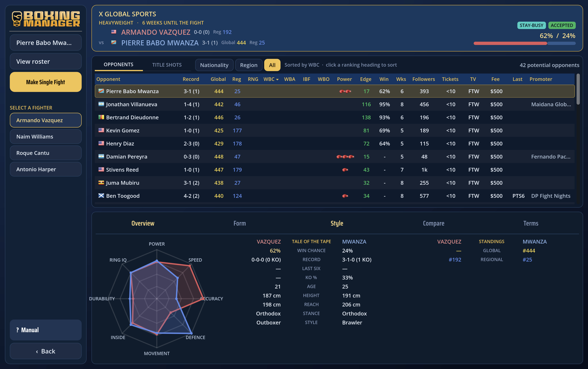Select fighter Antonio Harper
This screenshot has height=369, width=588.
coord(46,169)
